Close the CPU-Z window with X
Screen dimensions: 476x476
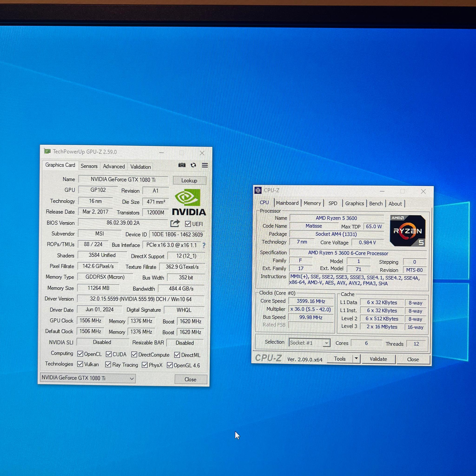coord(423,192)
